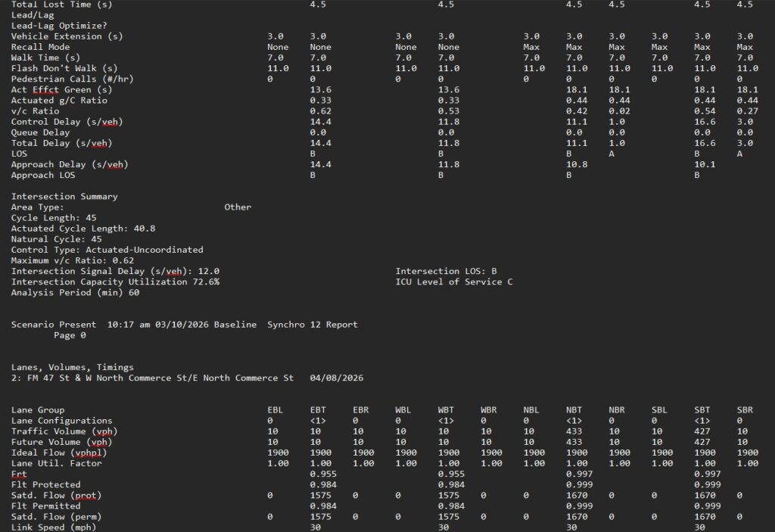
Task: Click the "Actuated g/C Ratio" label
Action: 59,101
